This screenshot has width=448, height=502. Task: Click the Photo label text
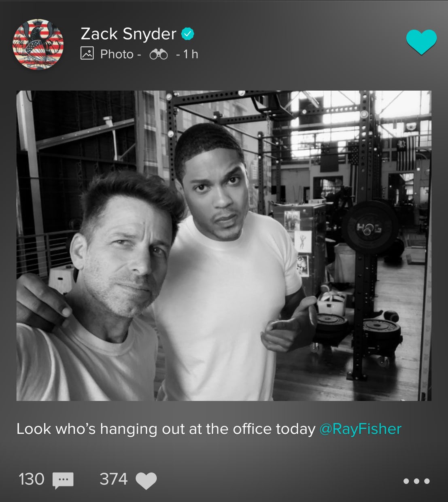point(117,54)
